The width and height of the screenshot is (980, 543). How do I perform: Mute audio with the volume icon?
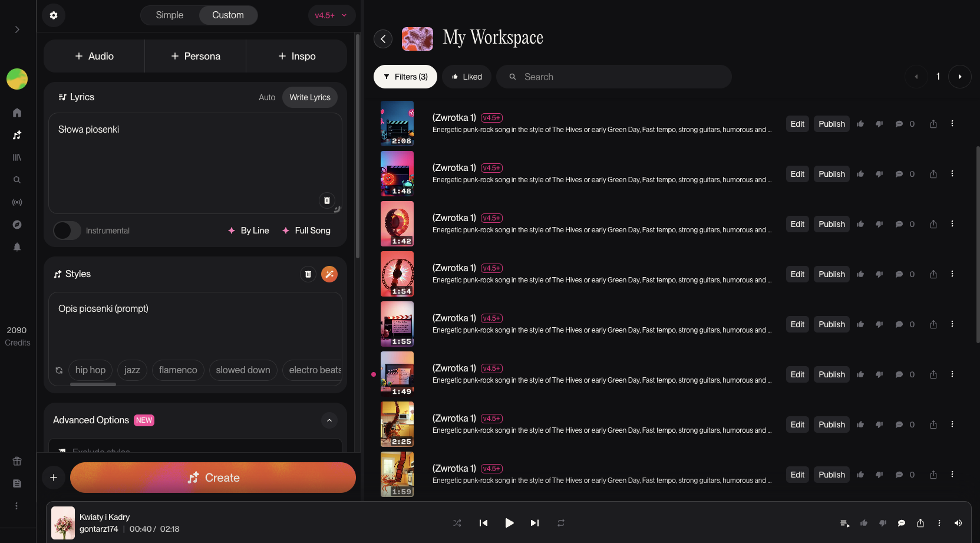[x=958, y=523]
